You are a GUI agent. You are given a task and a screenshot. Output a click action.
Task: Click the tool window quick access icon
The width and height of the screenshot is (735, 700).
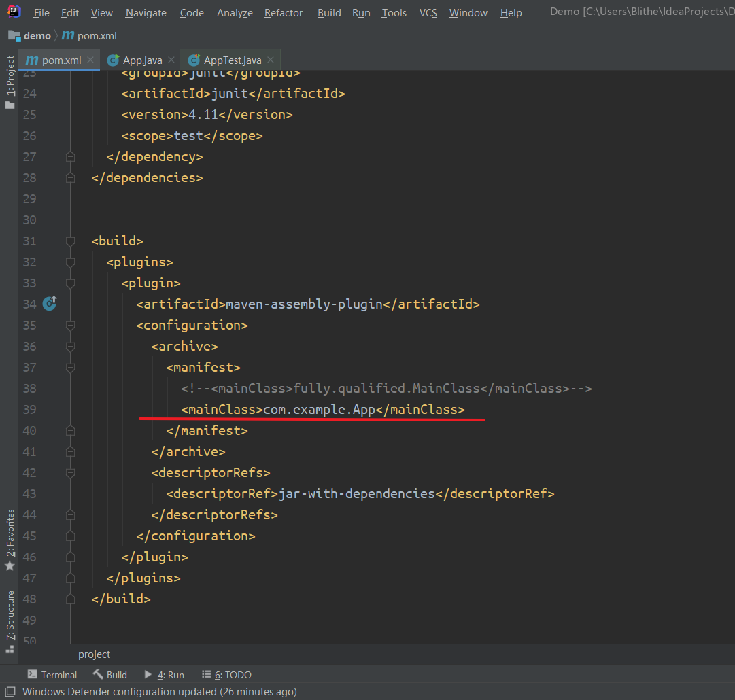(x=10, y=692)
